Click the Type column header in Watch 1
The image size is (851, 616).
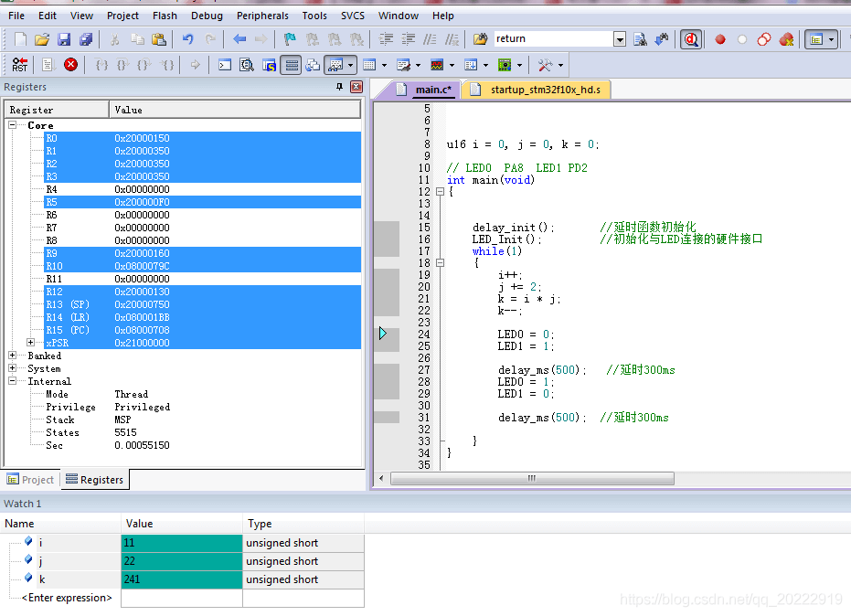(303, 524)
